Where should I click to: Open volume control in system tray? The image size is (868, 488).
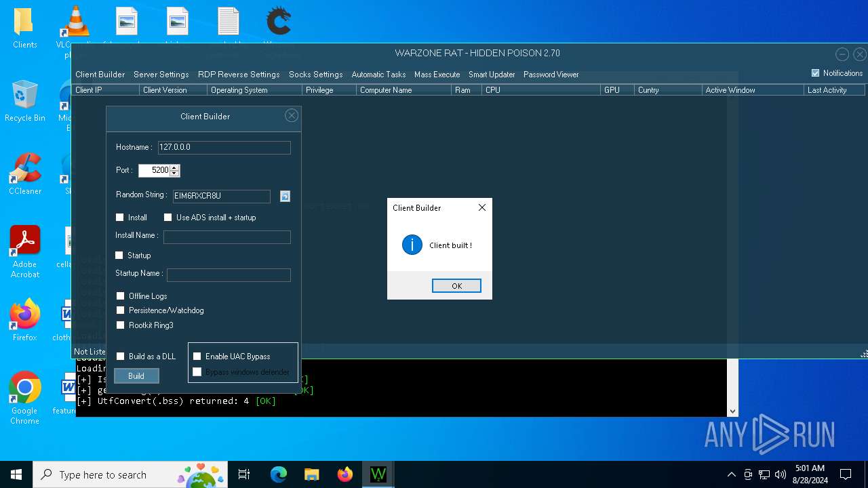(x=781, y=474)
